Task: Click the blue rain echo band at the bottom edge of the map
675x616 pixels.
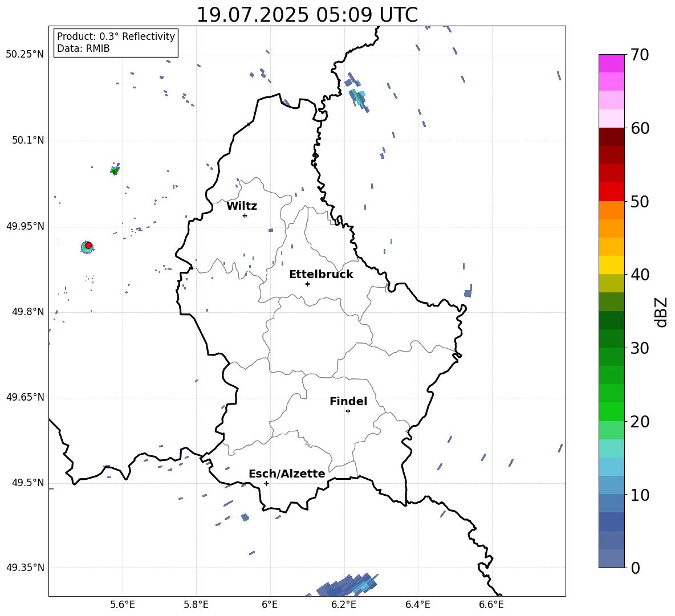Action: 347,585
